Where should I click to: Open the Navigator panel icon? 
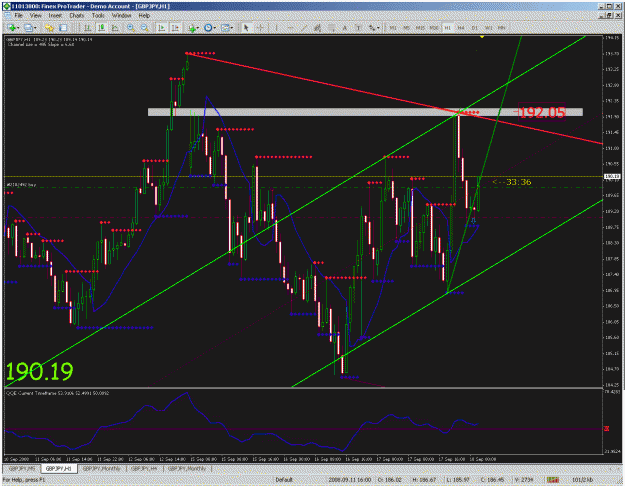point(63,28)
